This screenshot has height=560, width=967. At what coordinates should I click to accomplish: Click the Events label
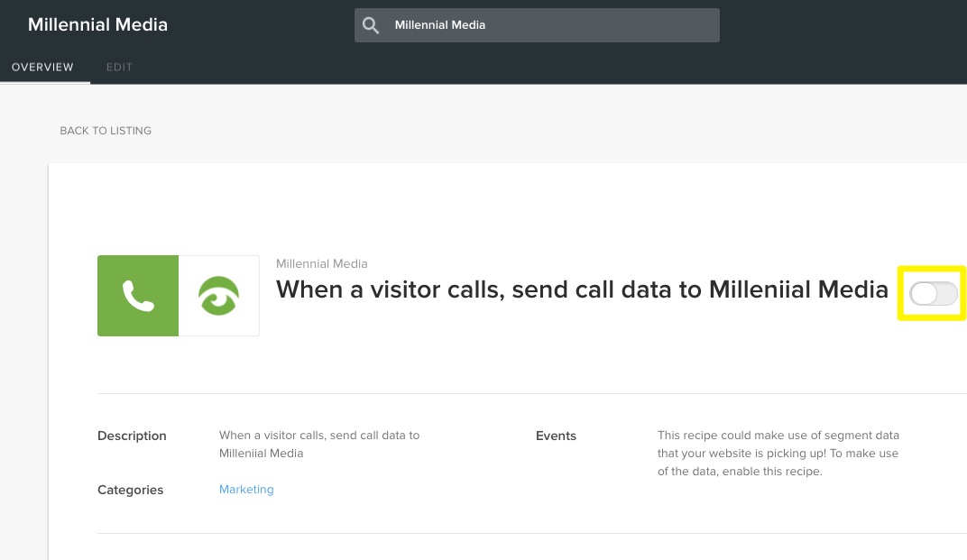556,436
